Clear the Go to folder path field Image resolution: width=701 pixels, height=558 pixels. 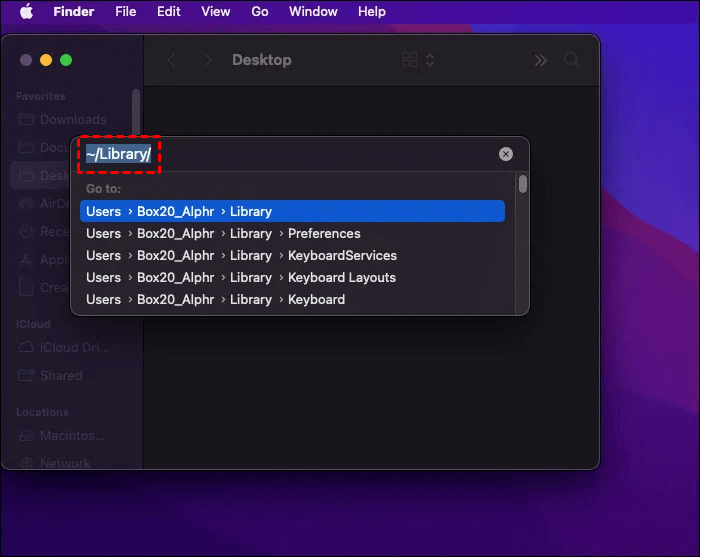coord(506,154)
